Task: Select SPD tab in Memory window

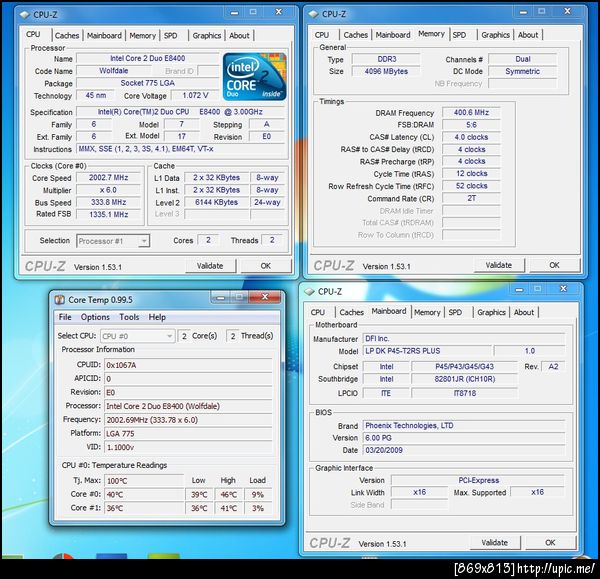Action: coord(459,35)
